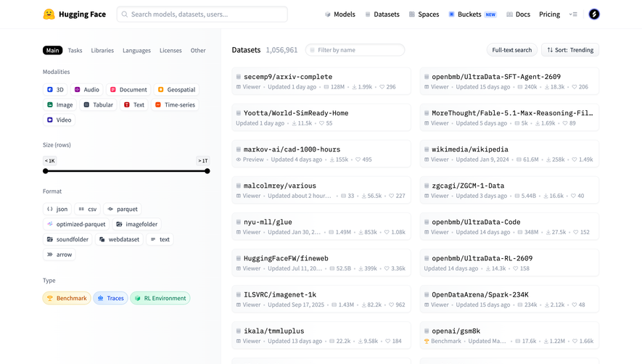642x364 pixels.
Task: Filter by parquet format
Action: [123, 210]
